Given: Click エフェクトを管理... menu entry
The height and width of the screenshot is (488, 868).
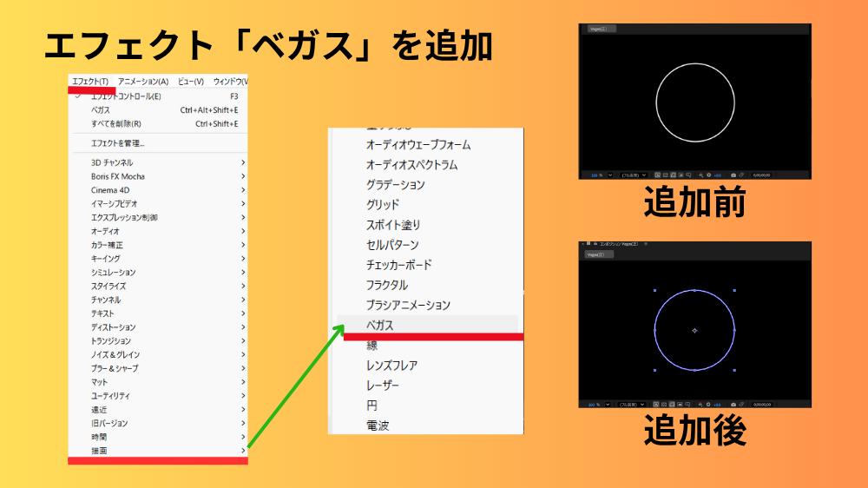Looking at the screenshot, I should [x=118, y=143].
